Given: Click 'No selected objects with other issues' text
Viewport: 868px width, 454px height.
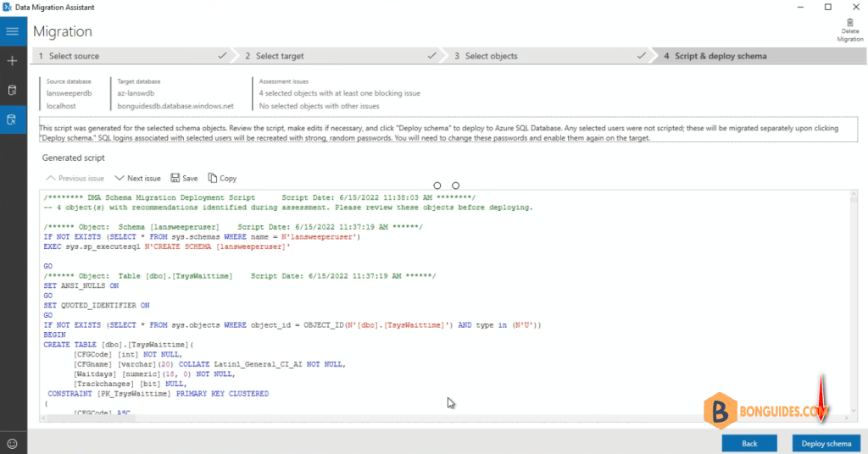Looking at the screenshot, I should (x=319, y=106).
